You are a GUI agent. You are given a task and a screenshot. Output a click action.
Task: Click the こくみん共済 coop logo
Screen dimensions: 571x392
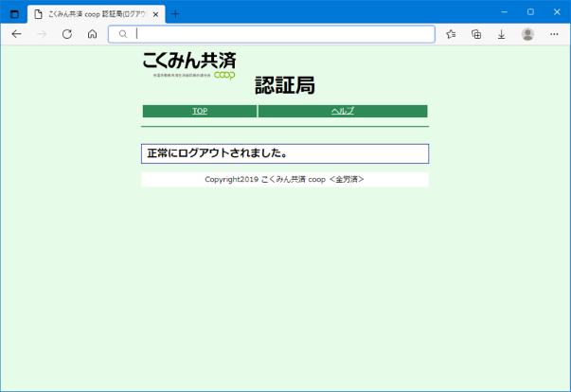click(189, 66)
